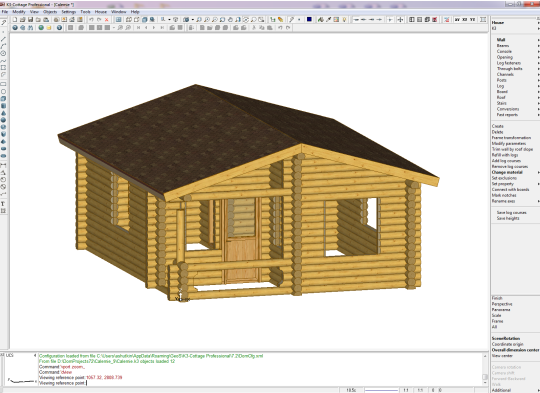The height and width of the screenshot is (393, 540).
Task: Open the Help menu
Action: 135,12
